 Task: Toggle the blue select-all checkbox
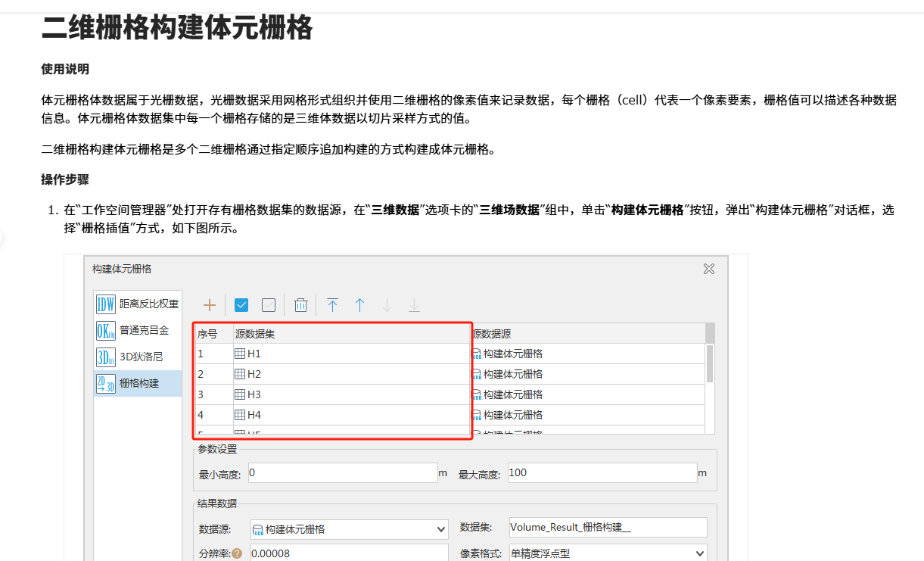[241, 305]
